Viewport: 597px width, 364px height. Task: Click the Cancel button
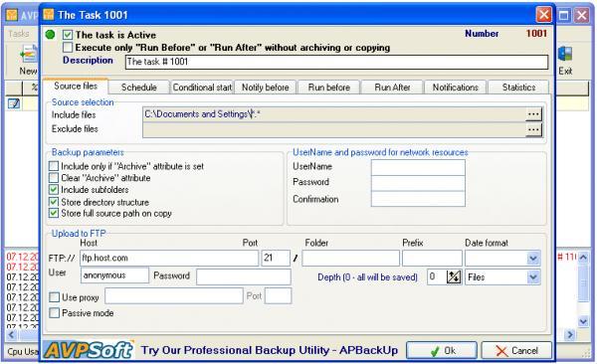coord(516,350)
